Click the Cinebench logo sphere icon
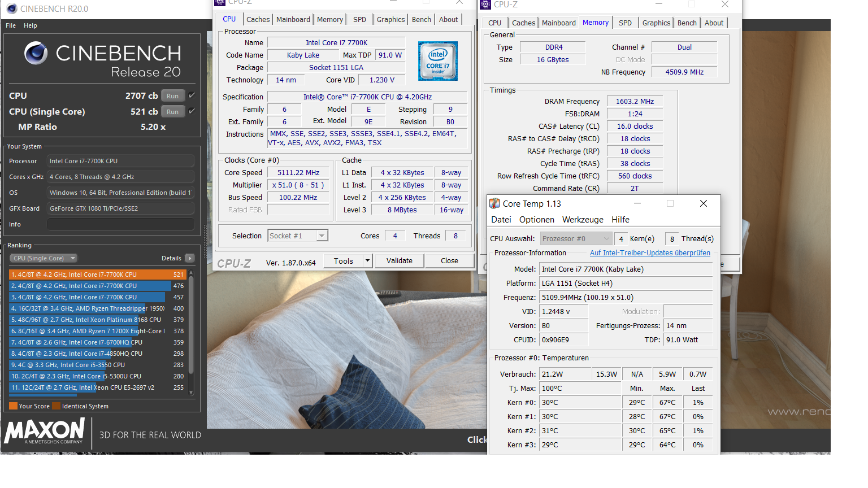The width and height of the screenshot is (868, 488). tap(36, 53)
